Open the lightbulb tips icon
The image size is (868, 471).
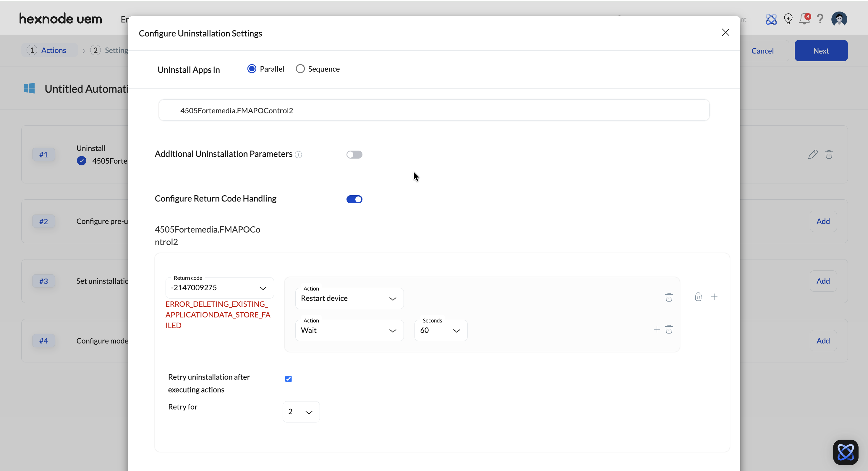coord(788,19)
